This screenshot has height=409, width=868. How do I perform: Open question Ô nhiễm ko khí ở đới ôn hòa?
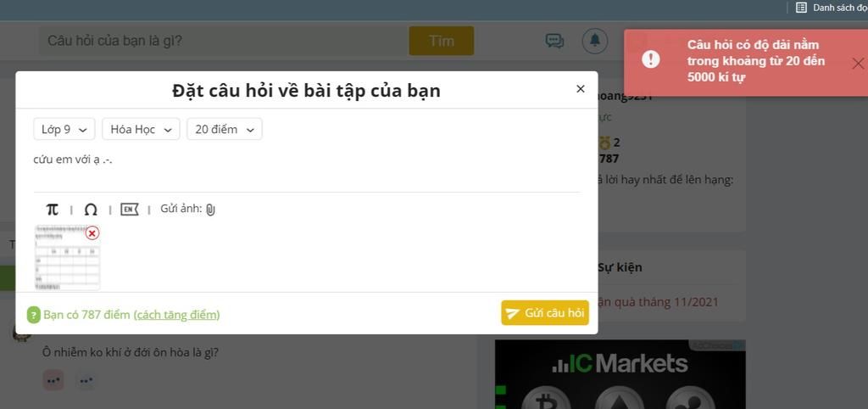[x=131, y=352]
